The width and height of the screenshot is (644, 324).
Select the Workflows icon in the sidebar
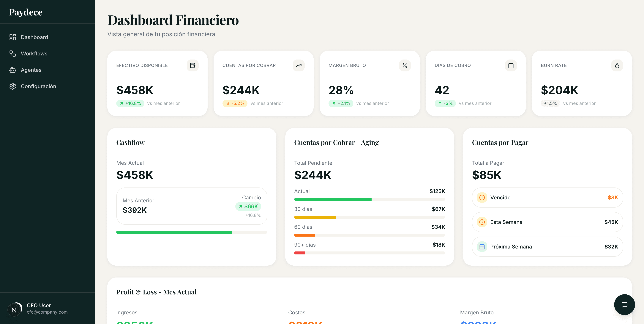(12, 53)
